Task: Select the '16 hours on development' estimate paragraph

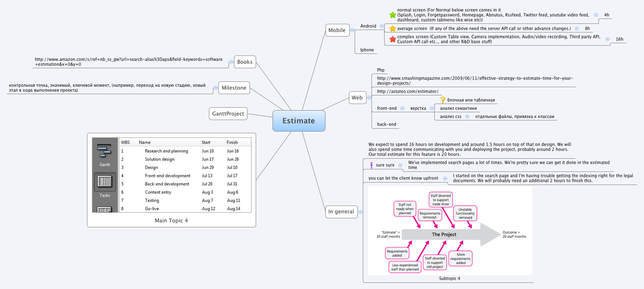Action: pos(470,149)
